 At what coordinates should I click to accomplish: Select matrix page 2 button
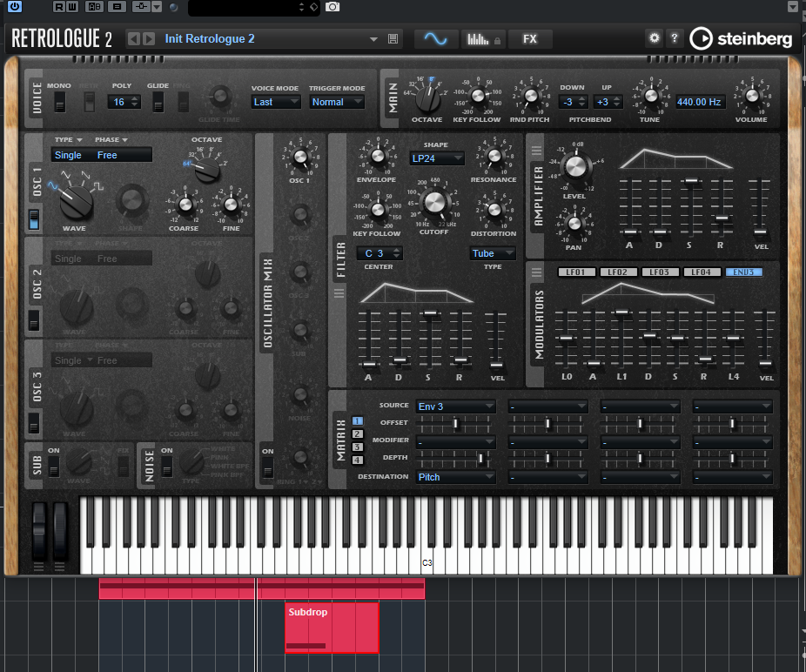pyautogui.click(x=357, y=434)
